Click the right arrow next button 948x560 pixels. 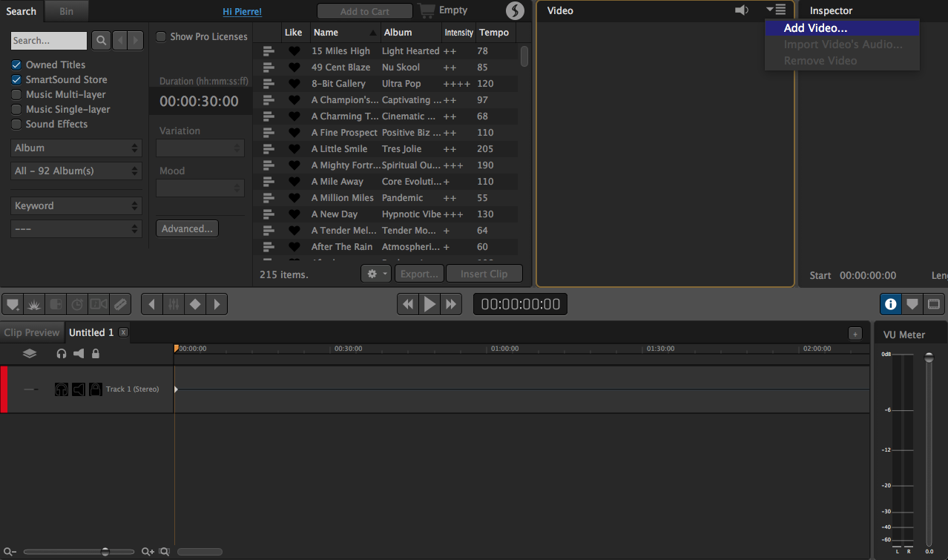(x=217, y=304)
